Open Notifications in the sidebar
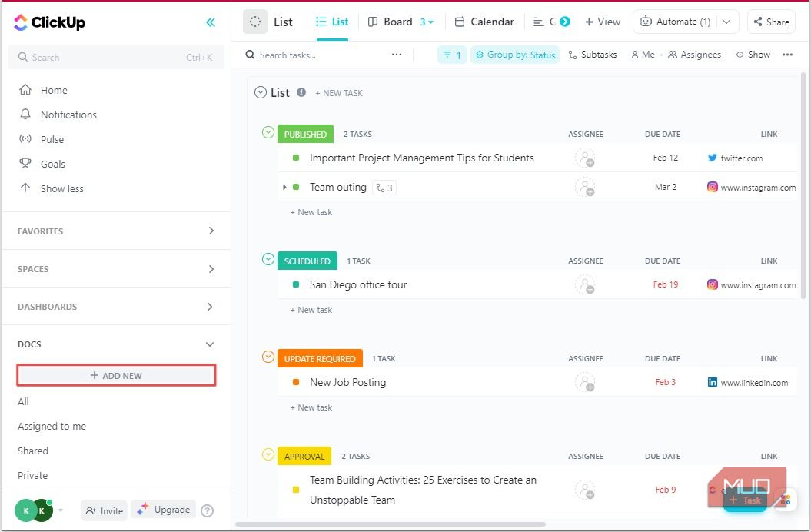This screenshot has height=532, width=811. tap(68, 115)
